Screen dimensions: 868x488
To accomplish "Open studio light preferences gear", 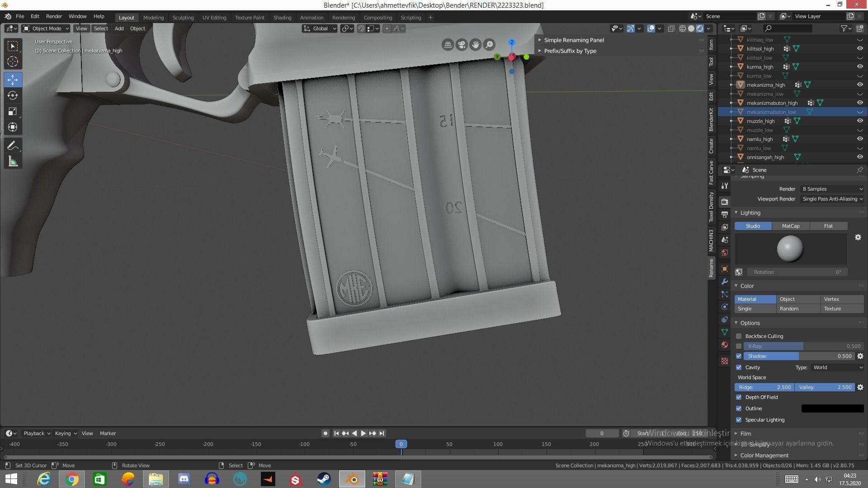I will point(858,237).
